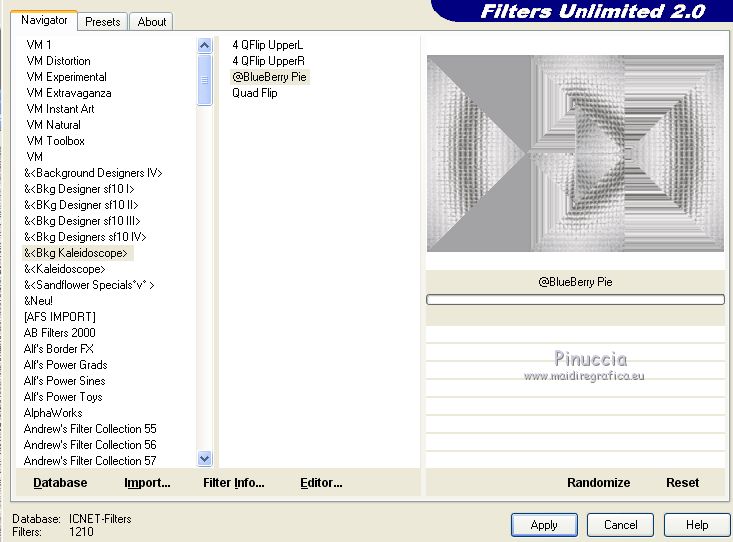Select Alf's Power Toys category
This screenshot has width=733, height=542.
tap(63, 397)
